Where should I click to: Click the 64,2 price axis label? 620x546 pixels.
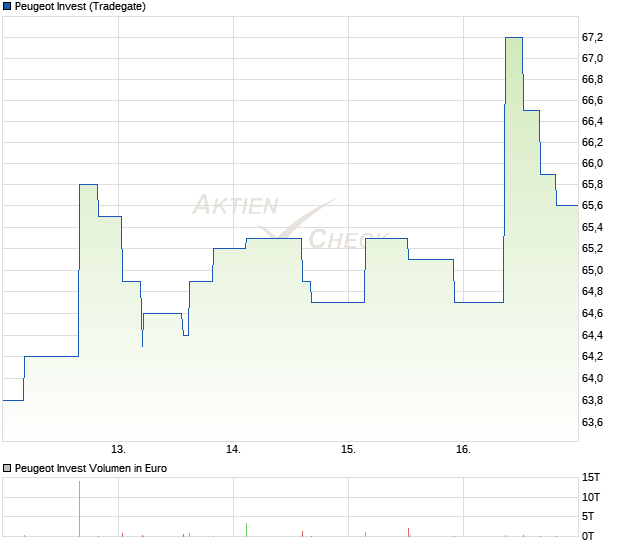pos(592,356)
